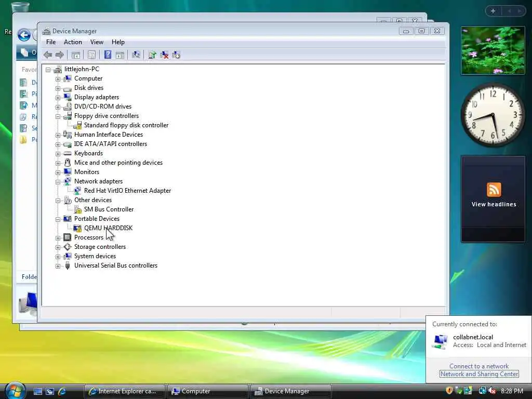This screenshot has width=532, height=399.
Task: Collapse the littlejohn-PC root node
Action: tap(48, 70)
